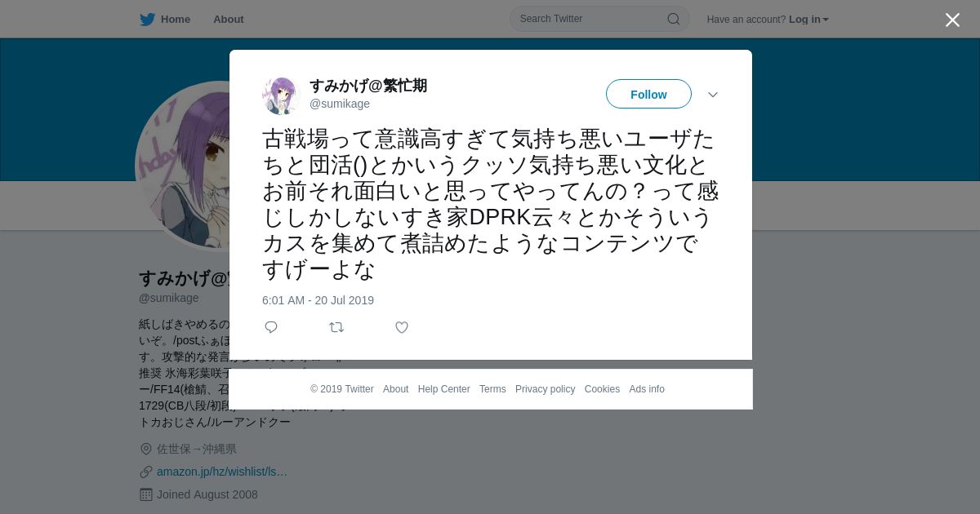The width and height of the screenshot is (980, 514).
Task: Click the Twitter bird logo
Action: point(147,20)
